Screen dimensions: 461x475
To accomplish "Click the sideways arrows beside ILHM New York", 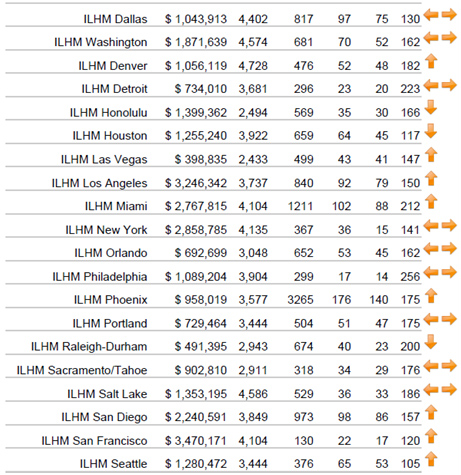I will point(440,226).
